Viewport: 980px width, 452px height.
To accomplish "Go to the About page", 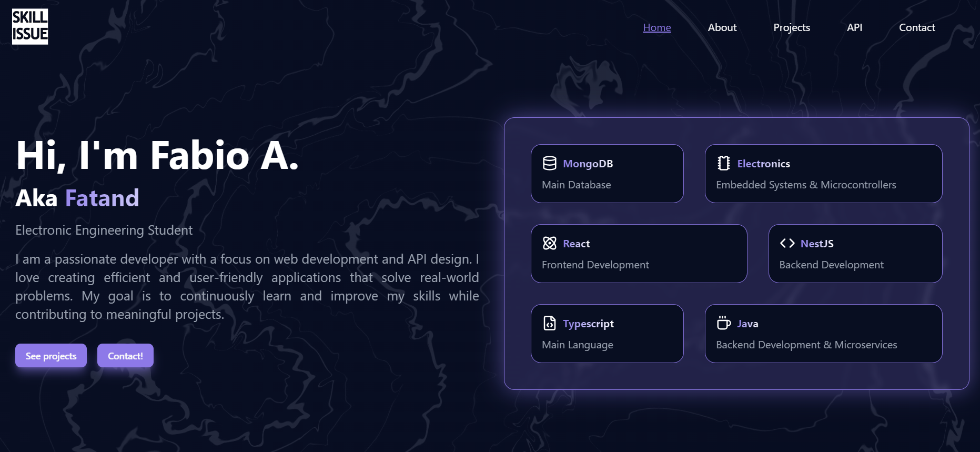I will (x=722, y=27).
